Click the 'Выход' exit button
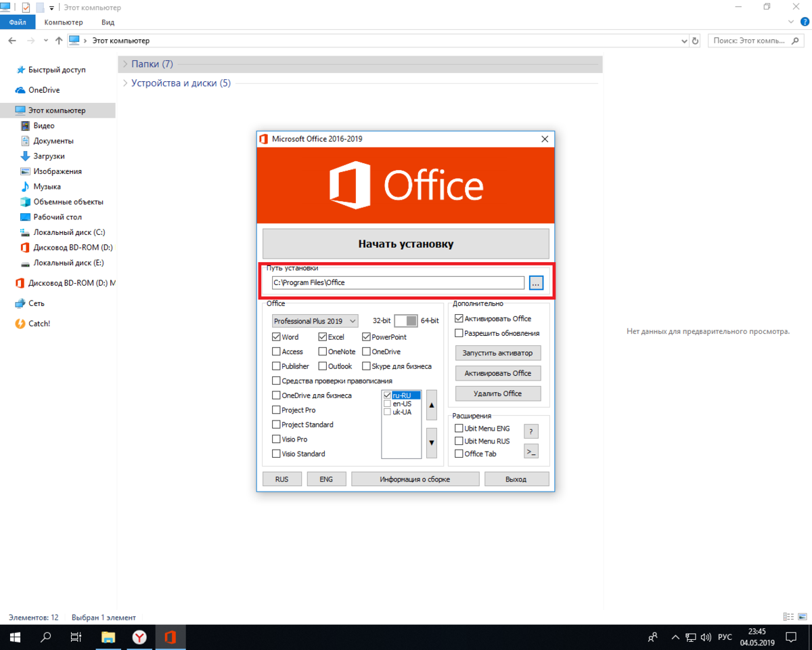This screenshot has height=650, width=812. [x=516, y=479]
